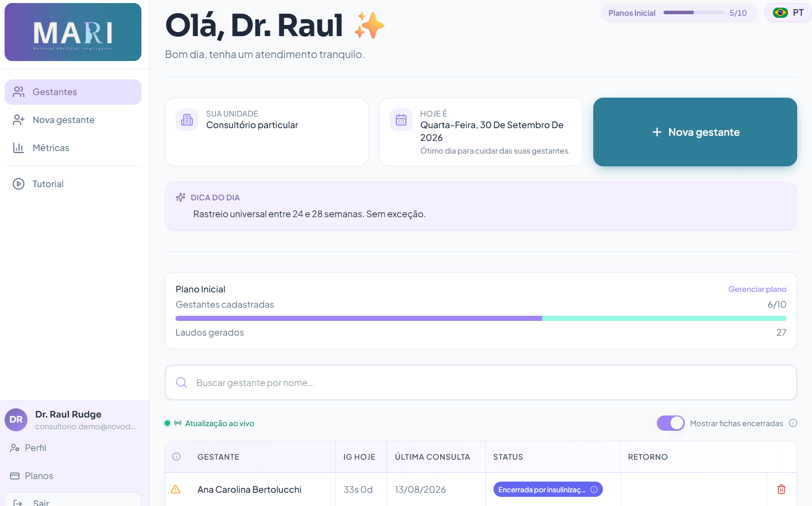
Task: Click the Nova gestante add-user sidebar icon
Action: [18, 120]
